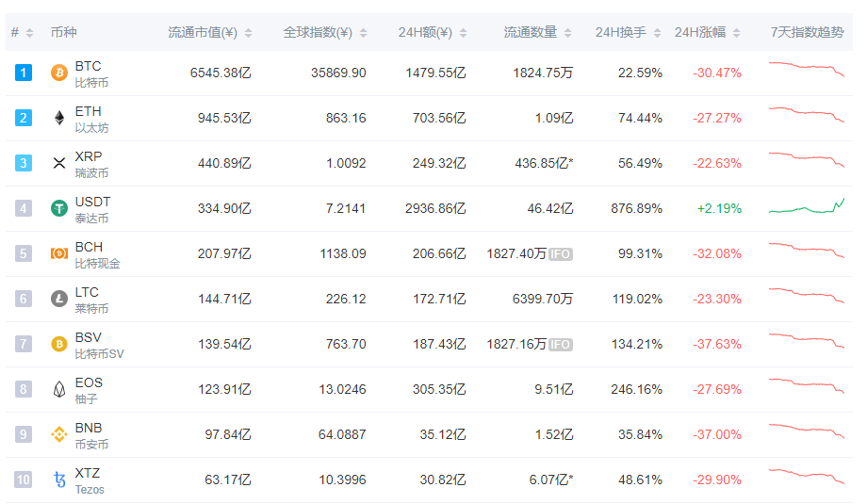
Task: Open the XTZ Tezos link
Action: pos(90,481)
